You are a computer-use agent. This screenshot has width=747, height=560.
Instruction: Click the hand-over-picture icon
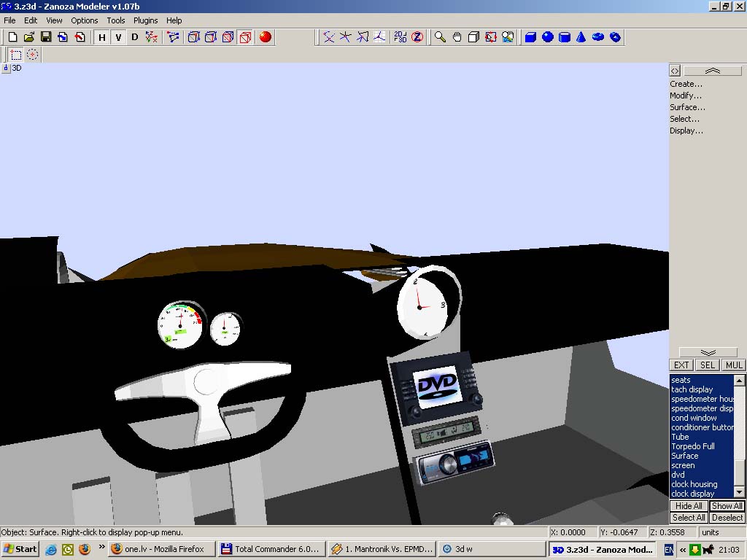coord(508,37)
